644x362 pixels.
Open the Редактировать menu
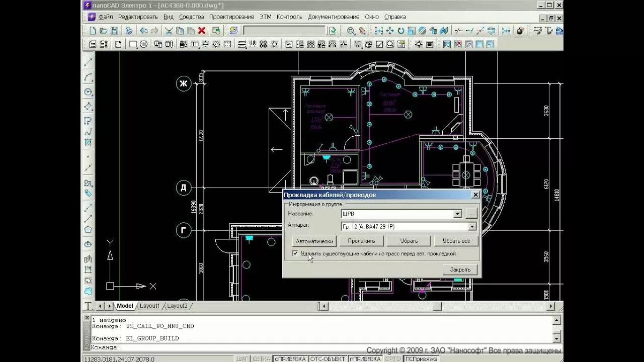138,17
